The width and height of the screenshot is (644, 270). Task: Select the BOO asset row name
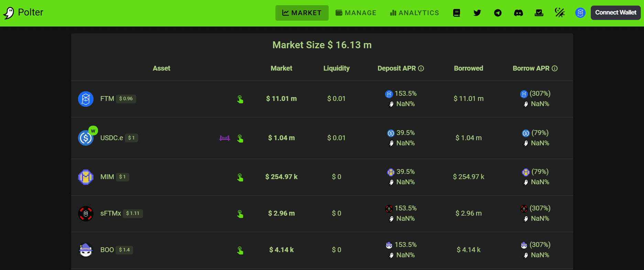click(x=107, y=250)
